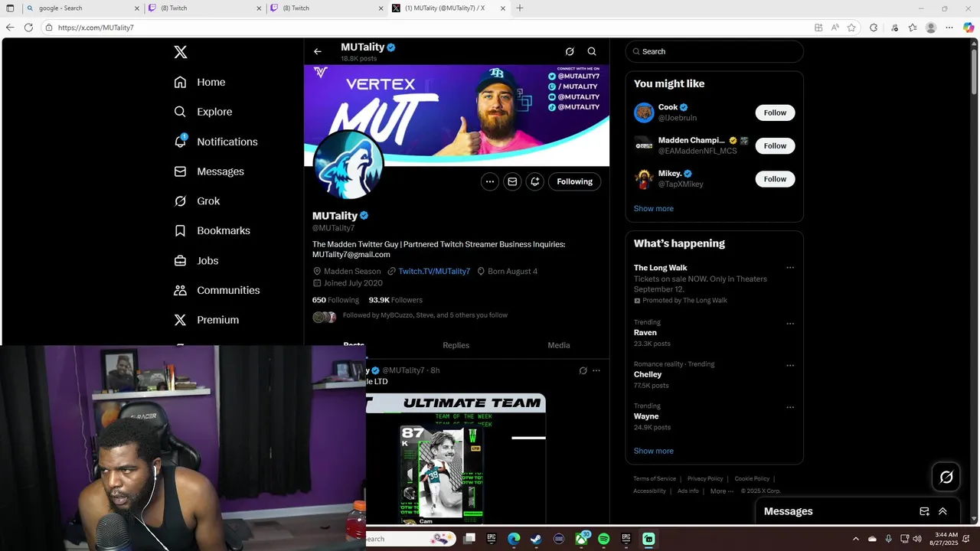Open options for The Long Walk trend
Screen dimensions: 980x551
(x=790, y=268)
